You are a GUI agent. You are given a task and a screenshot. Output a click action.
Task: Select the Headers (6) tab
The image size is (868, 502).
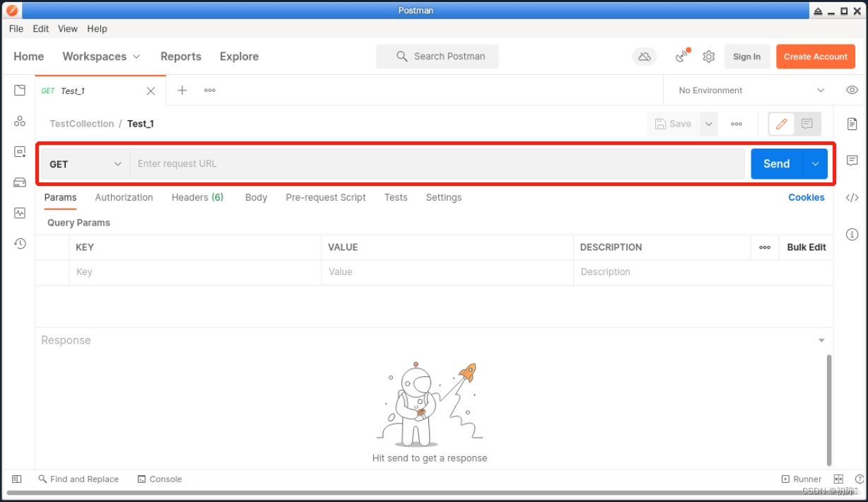(x=197, y=197)
